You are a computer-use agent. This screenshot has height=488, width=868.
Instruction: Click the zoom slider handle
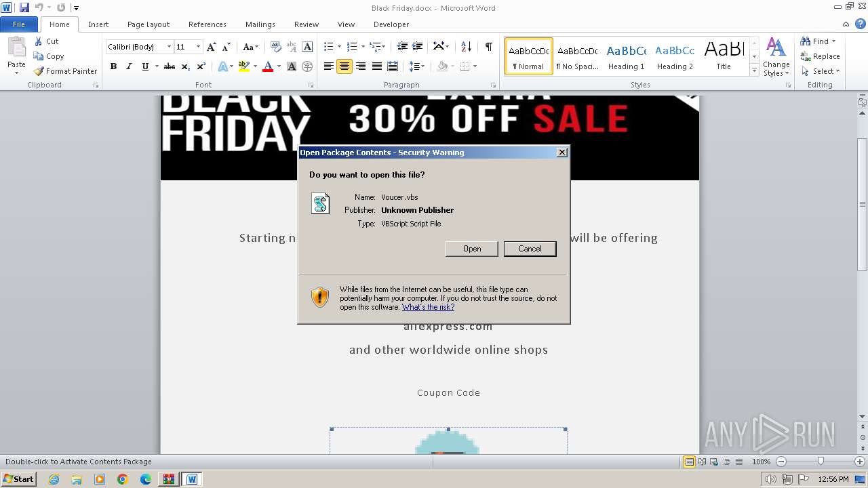point(821,462)
